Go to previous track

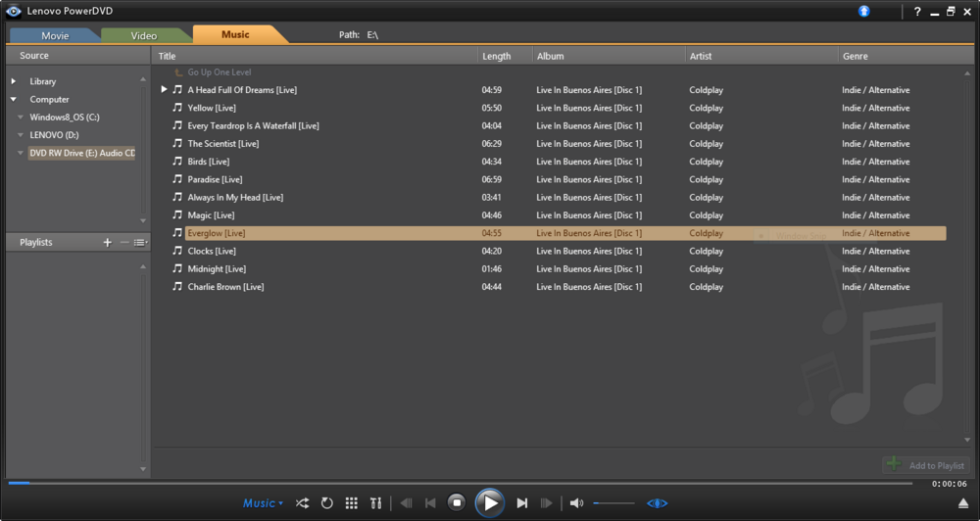click(x=430, y=503)
